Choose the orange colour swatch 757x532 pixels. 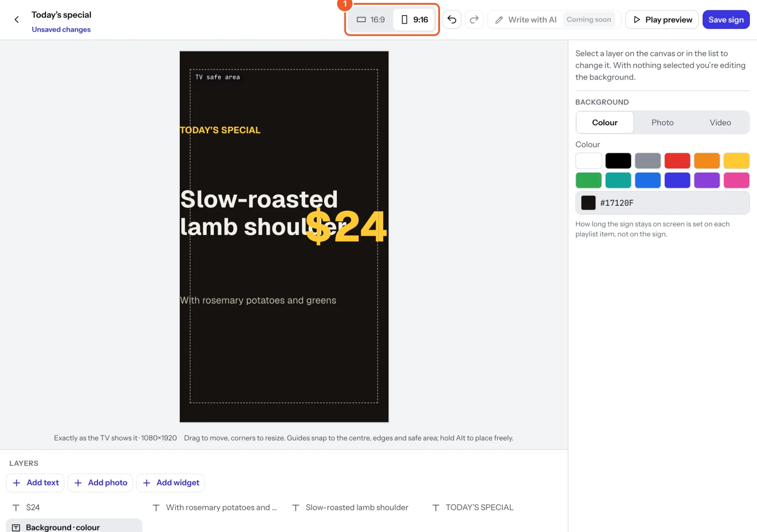pos(707,161)
